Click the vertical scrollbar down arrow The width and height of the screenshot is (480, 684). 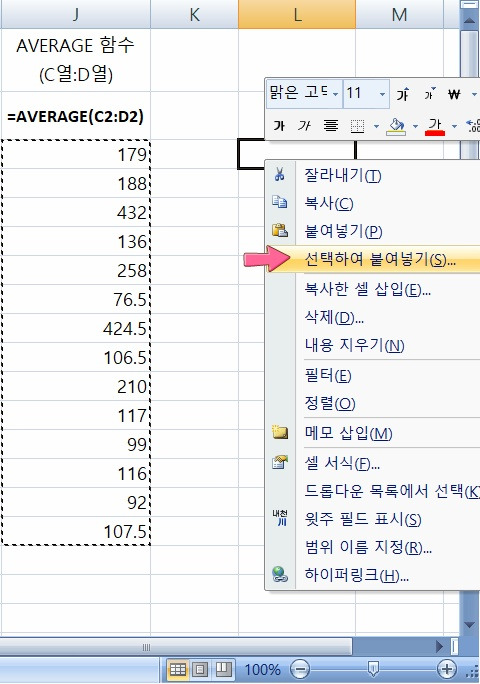470,625
